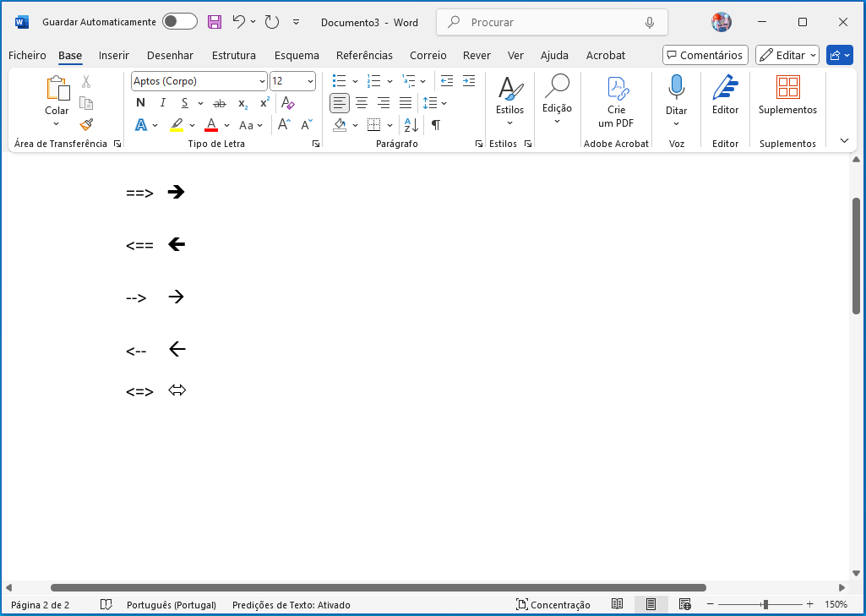Clear all formatting with the eraser icon
Screen dimensions: 866x616
pos(287,103)
